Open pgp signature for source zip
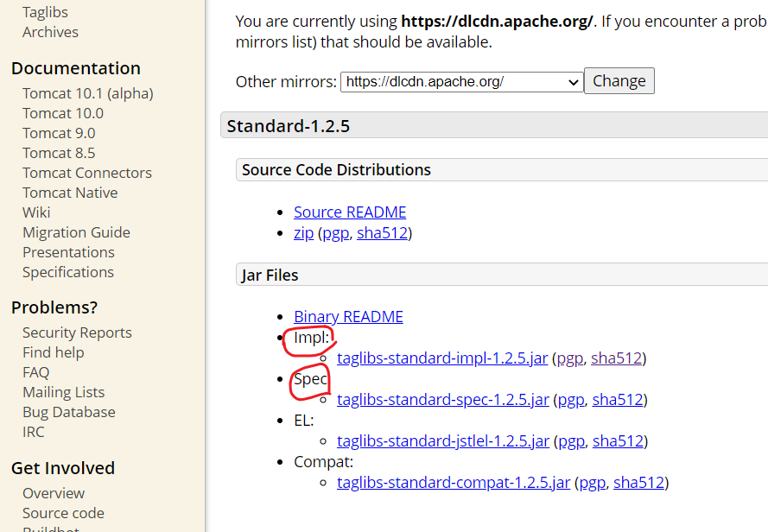The image size is (768, 532). (x=335, y=233)
